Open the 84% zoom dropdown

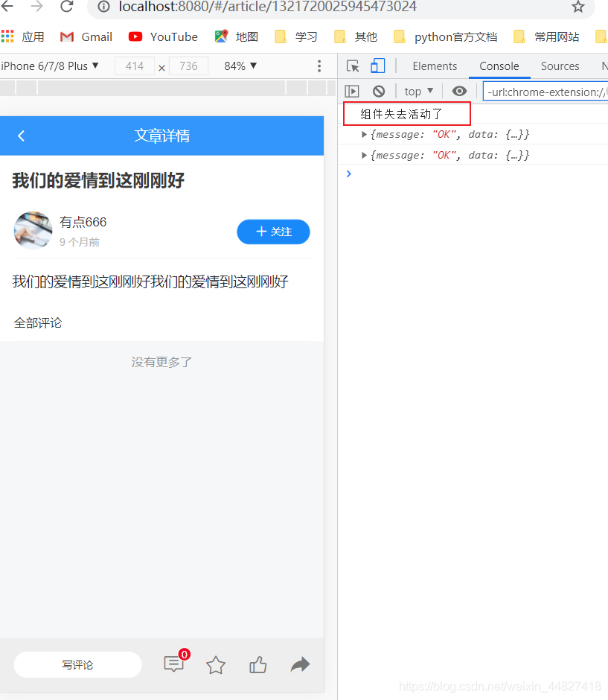tap(240, 66)
